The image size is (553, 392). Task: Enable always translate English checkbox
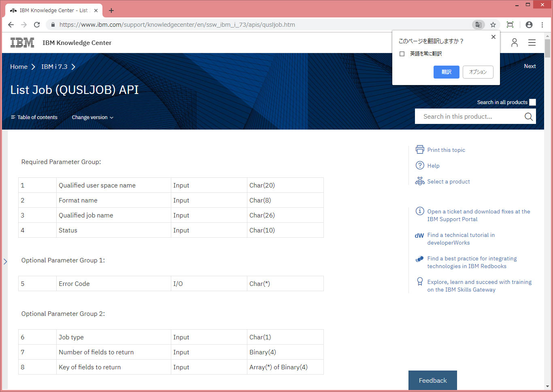point(402,54)
